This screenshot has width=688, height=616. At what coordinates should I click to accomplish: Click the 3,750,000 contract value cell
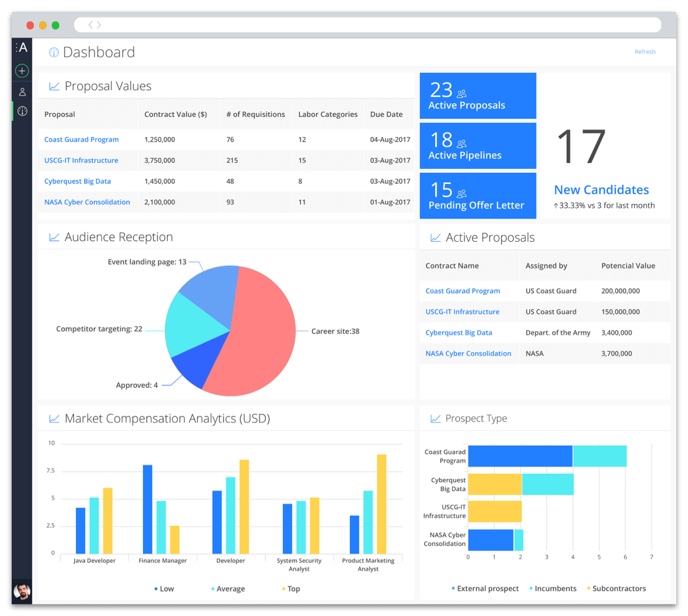[x=160, y=160]
